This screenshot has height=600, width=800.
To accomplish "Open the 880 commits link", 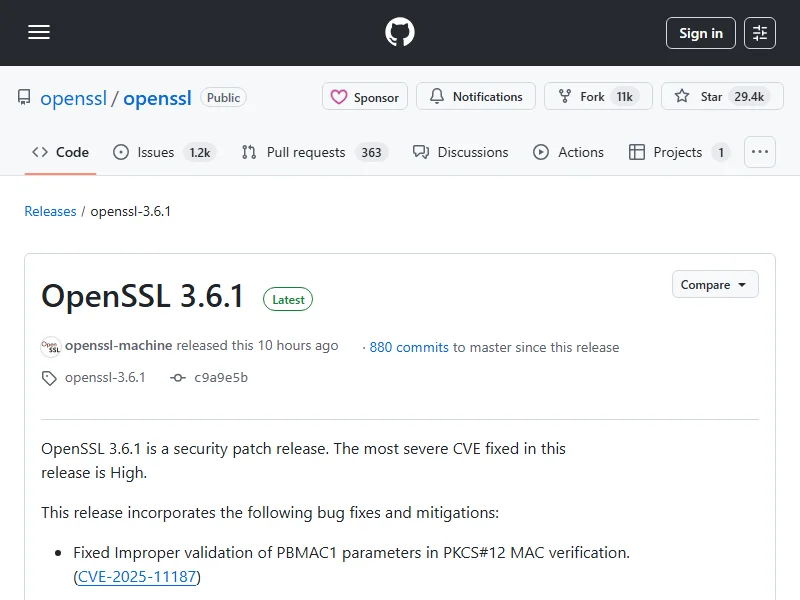I will [x=409, y=348].
